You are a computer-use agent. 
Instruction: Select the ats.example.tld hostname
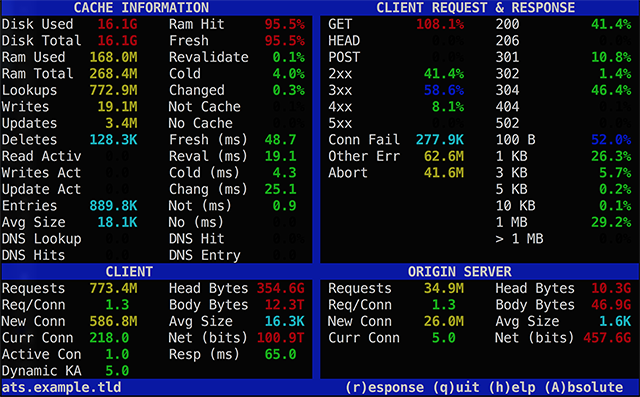(x=62, y=387)
